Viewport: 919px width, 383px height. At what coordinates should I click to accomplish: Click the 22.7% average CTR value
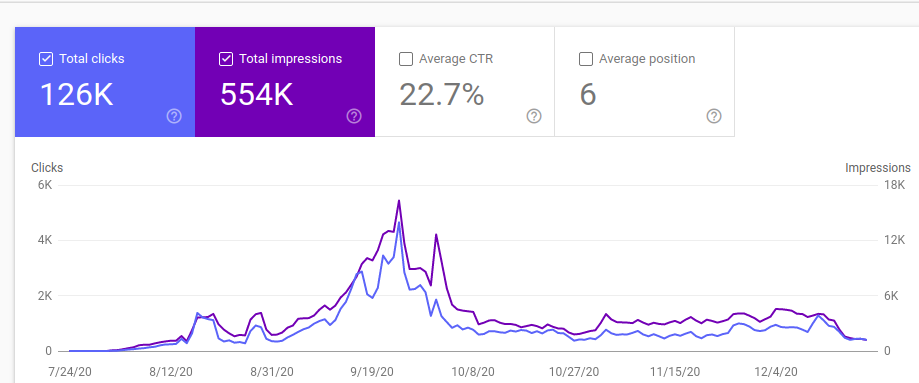click(442, 94)
